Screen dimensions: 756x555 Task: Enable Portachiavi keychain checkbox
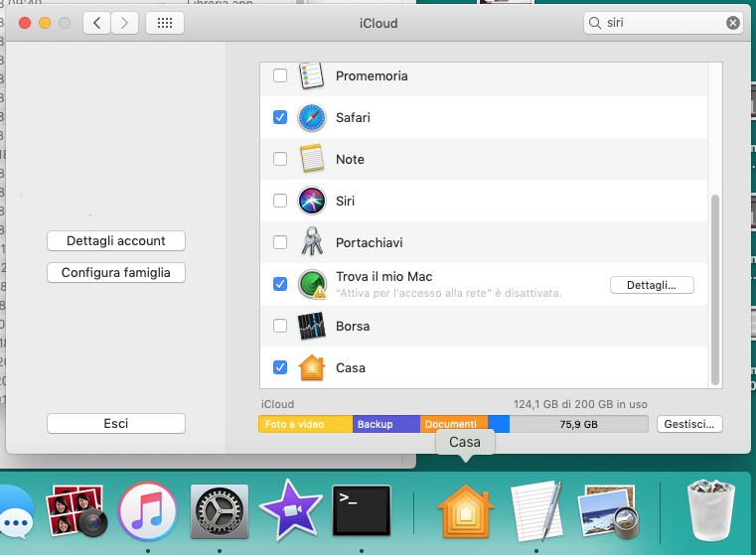tap(280, 242)
